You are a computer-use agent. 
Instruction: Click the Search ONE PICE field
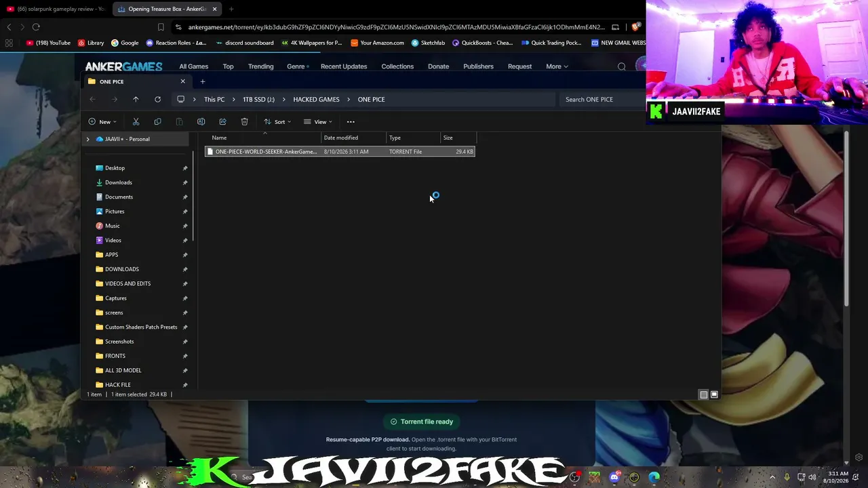coord(603,100)
